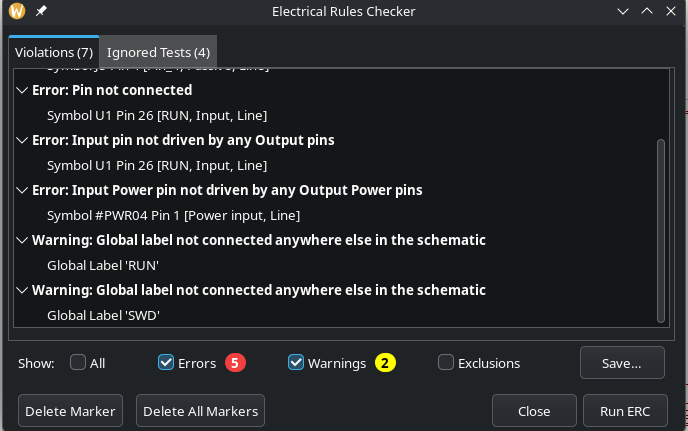The height and width of the screenshot is (431, 688).
Task: Switch to the Ignored Tests tab
Action: pos(158,51)
